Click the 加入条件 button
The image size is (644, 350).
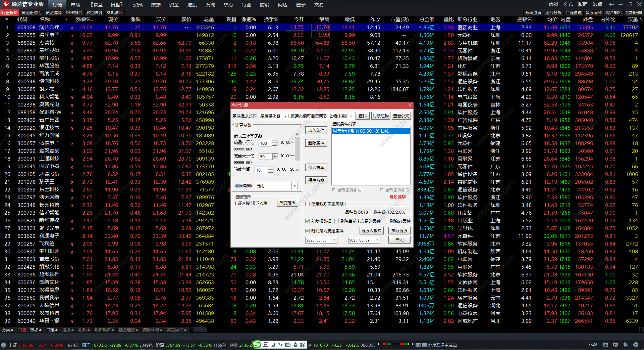316,130
